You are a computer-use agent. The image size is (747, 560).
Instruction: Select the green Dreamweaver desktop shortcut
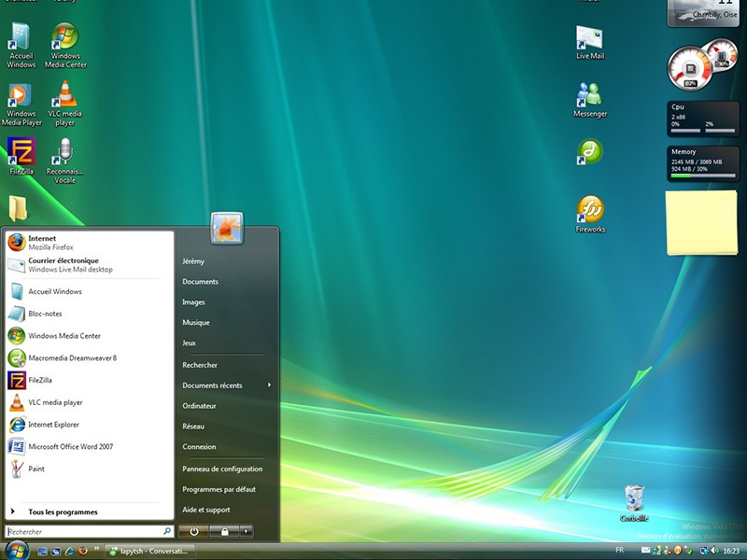[590, 152]
